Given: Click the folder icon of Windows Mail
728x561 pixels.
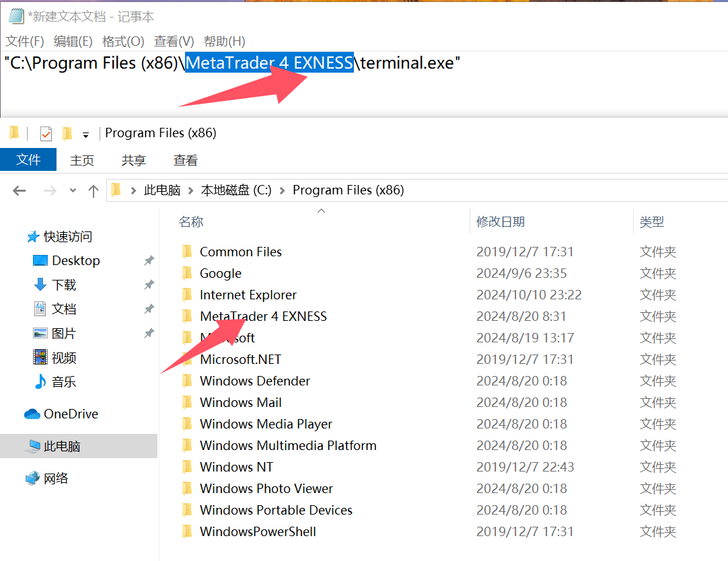Looking at the screenshot, I should pyautogui.click(x=187, y=402).
